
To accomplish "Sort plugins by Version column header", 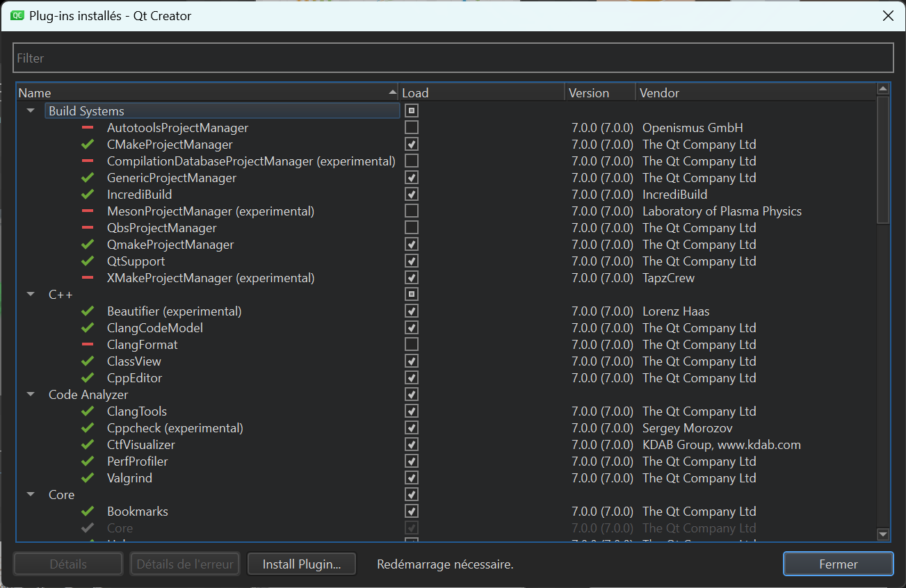I will [588, 93].
